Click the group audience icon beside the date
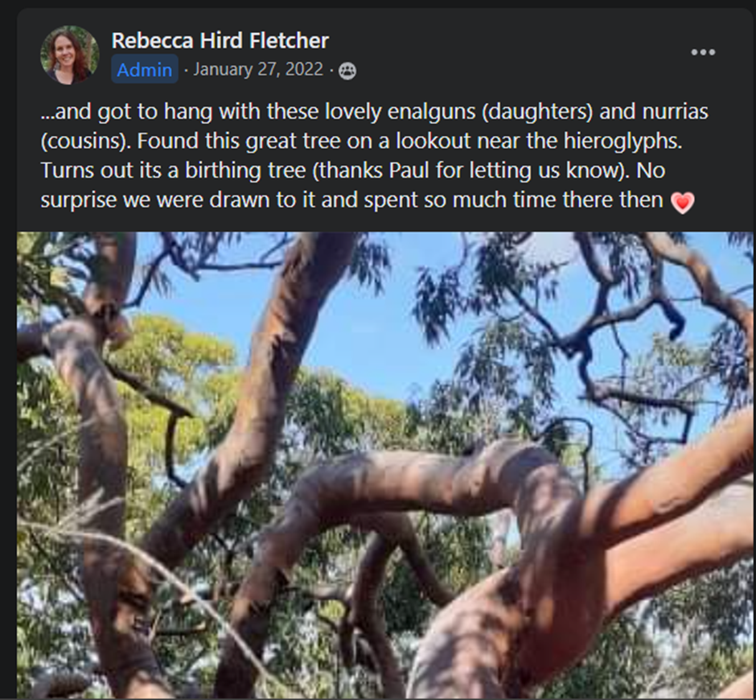Viewport: 756px width, 700px height. 347,71
